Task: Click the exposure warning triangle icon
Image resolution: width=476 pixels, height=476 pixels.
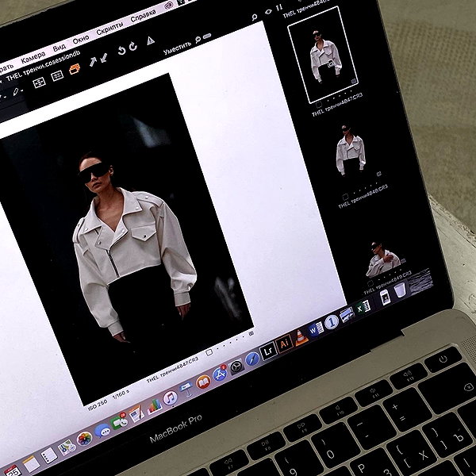Action: coord(151,40)
